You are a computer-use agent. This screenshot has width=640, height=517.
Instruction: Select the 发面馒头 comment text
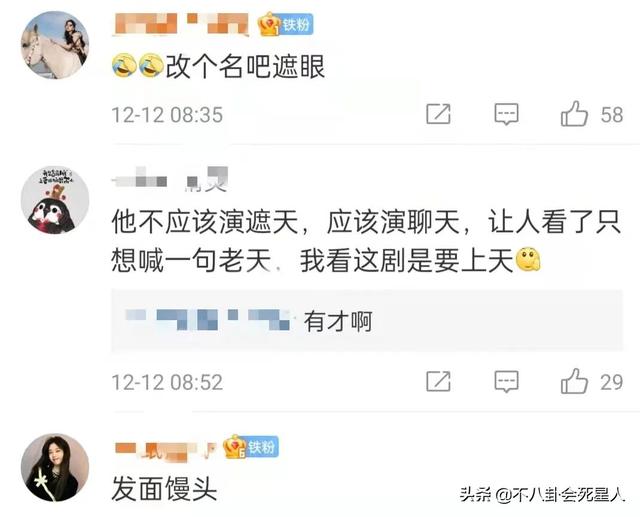pyautogui.click(x=164, y=488)
